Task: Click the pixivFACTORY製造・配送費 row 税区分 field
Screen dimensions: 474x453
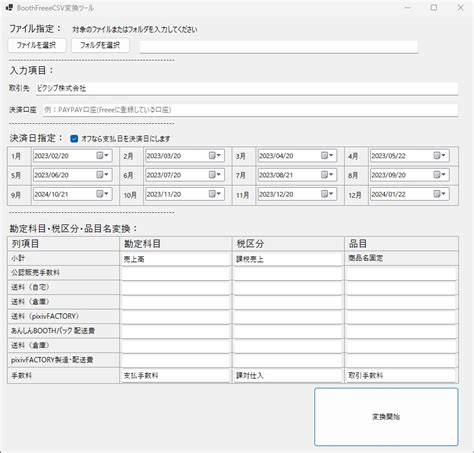Action: coord(288,361)
